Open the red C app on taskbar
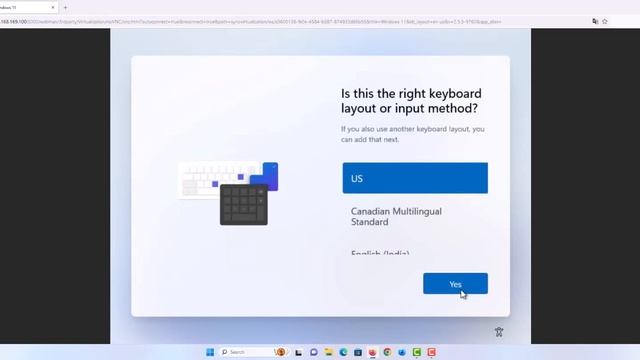 pos(431,352)
